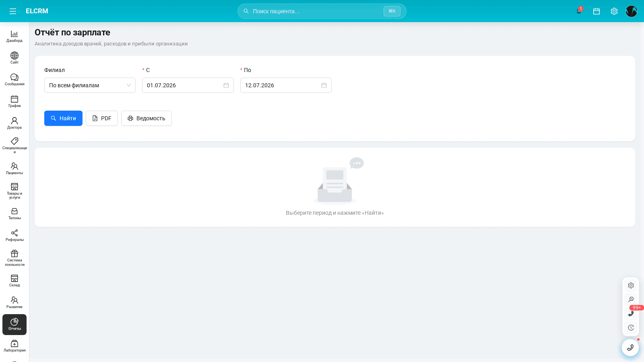Go to Дашборд in sidebar
Viewport: 644px width, 362px height.
14,36
